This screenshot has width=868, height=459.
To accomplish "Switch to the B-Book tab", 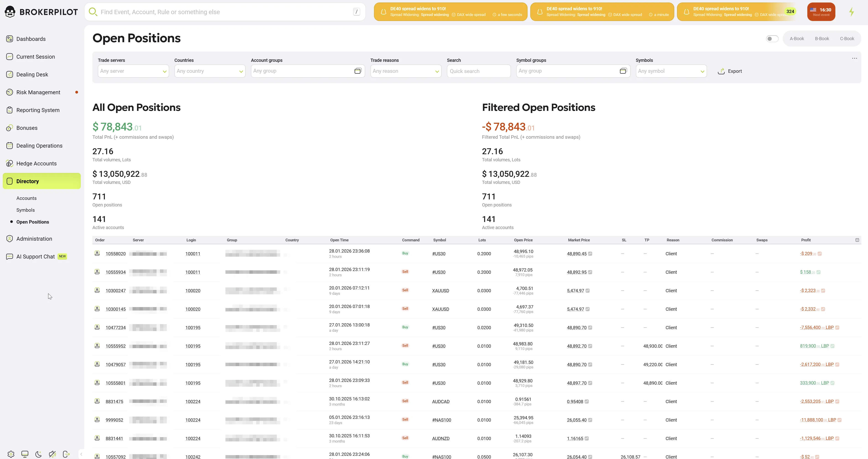I will (821, 39).
